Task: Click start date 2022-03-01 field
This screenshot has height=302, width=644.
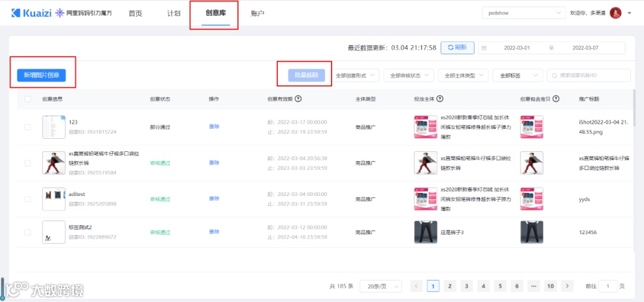Action: click(x=516, y=48)
